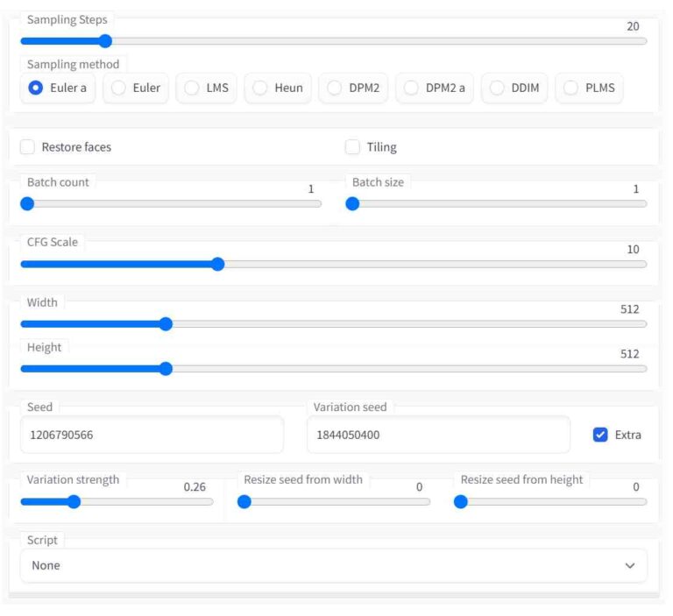Click the Variation strength slider handle
Screen dimensions: 673x616
coord(74,502)
